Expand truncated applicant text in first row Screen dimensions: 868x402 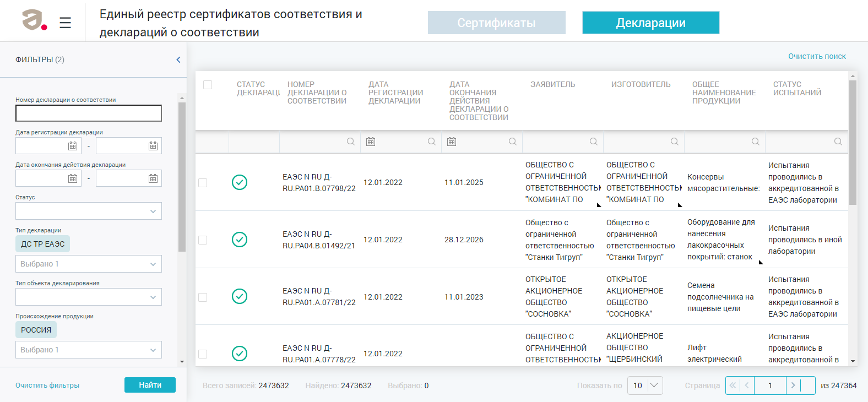click(599, 205)
